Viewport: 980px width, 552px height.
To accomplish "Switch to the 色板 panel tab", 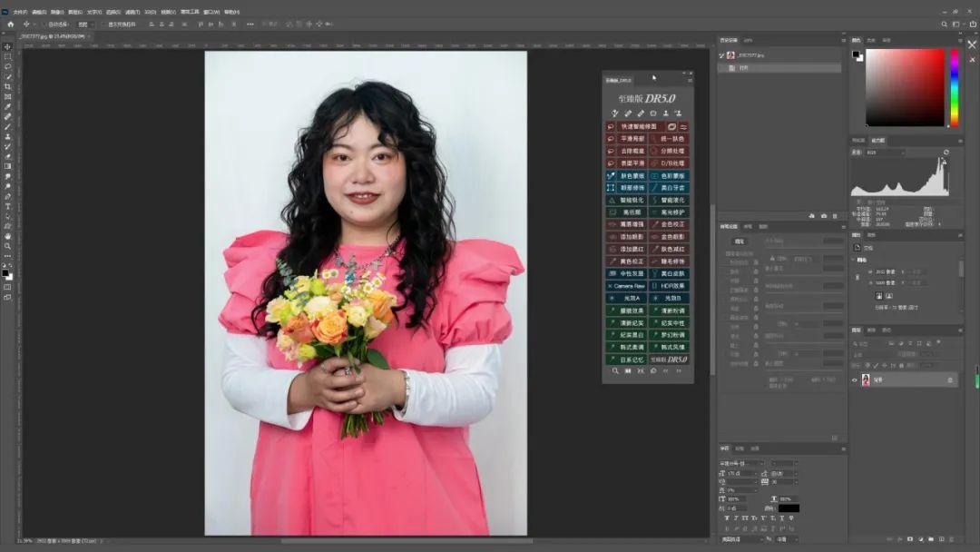I will (x=872, y=39).
